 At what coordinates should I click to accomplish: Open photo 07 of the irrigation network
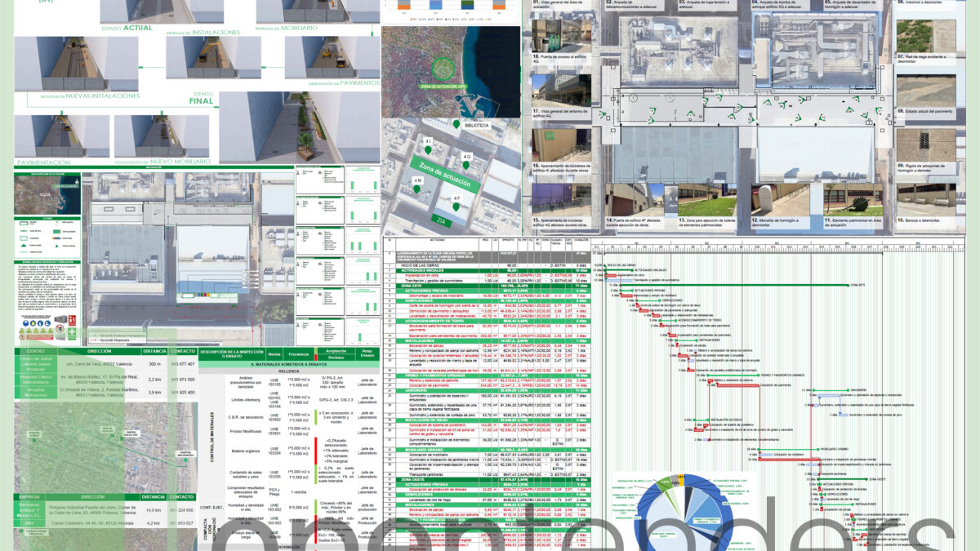pyautogui.click(x=926, y=37)
